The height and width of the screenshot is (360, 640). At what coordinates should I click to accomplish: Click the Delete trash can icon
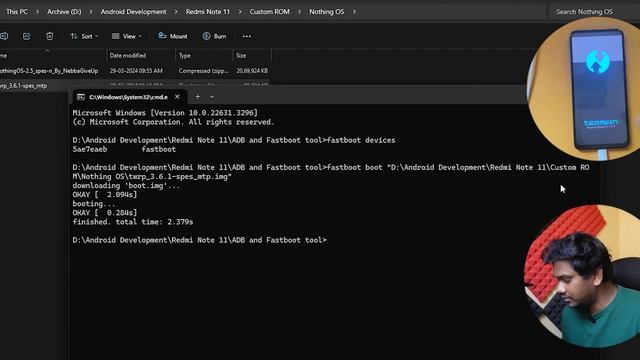(49, 36)
